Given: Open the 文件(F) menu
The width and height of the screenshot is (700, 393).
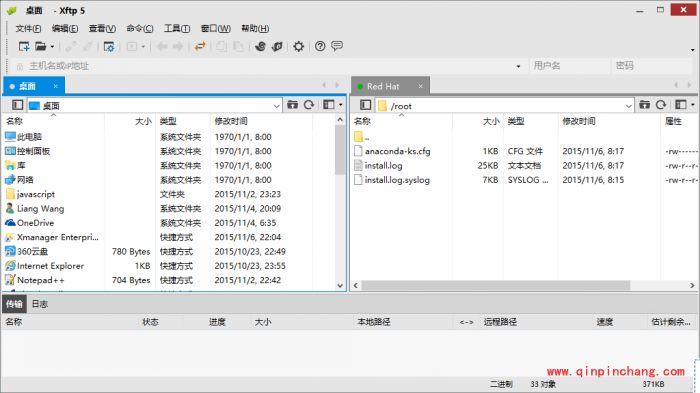Looking at the screenshot, I should coord(28,29).
